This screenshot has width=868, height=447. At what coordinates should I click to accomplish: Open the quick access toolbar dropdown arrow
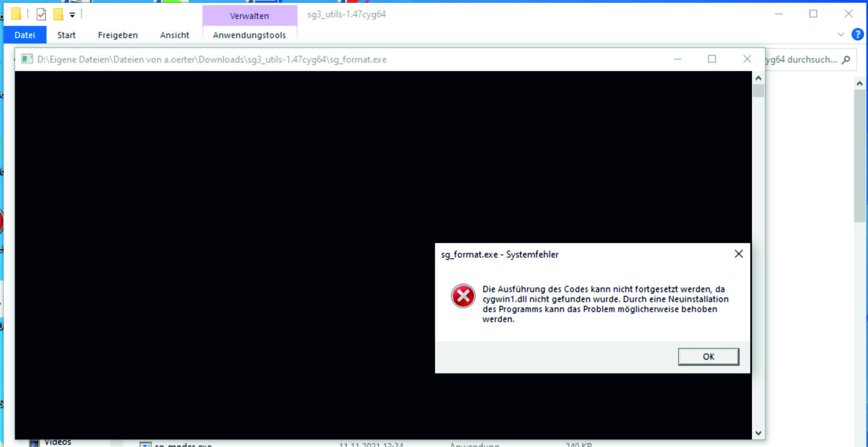pyautogui.click(x=72, y=15)
